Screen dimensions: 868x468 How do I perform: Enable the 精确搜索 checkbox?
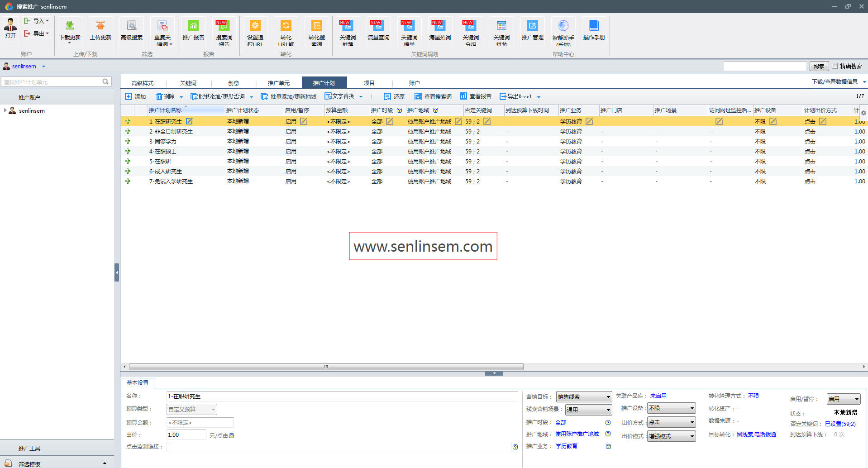pyautogui.click(x=835, y=66)
